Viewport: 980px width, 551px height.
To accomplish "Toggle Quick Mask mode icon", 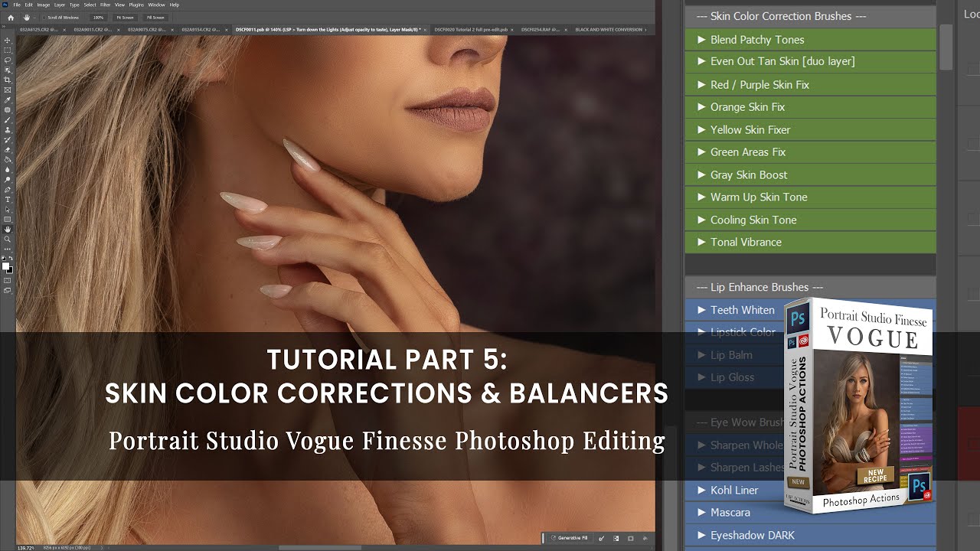I will point(8,281).
